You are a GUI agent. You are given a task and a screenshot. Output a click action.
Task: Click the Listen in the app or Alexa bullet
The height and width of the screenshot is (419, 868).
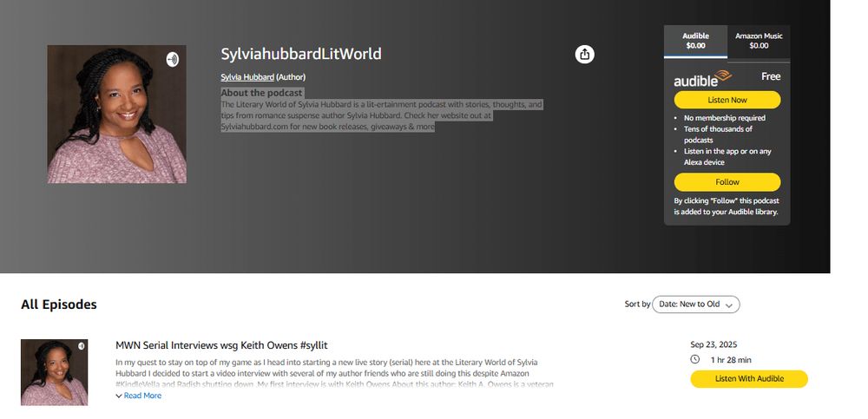tap(727, 157)
